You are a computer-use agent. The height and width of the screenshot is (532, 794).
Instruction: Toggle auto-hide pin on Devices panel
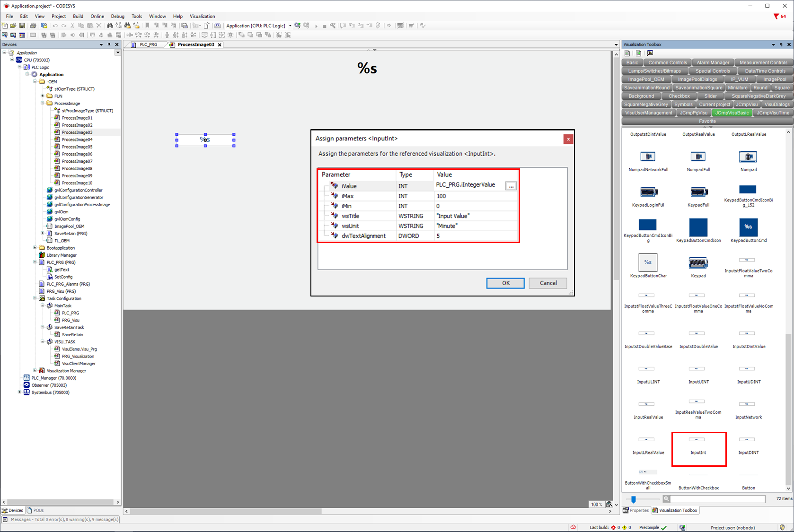coord(109,44)
